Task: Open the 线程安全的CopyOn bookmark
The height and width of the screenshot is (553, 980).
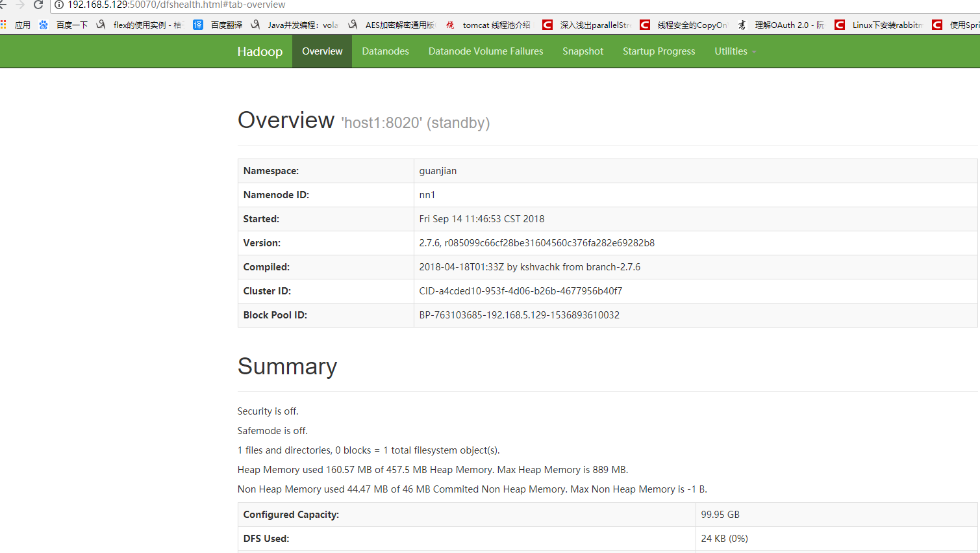Action: (x=684, y=25)
